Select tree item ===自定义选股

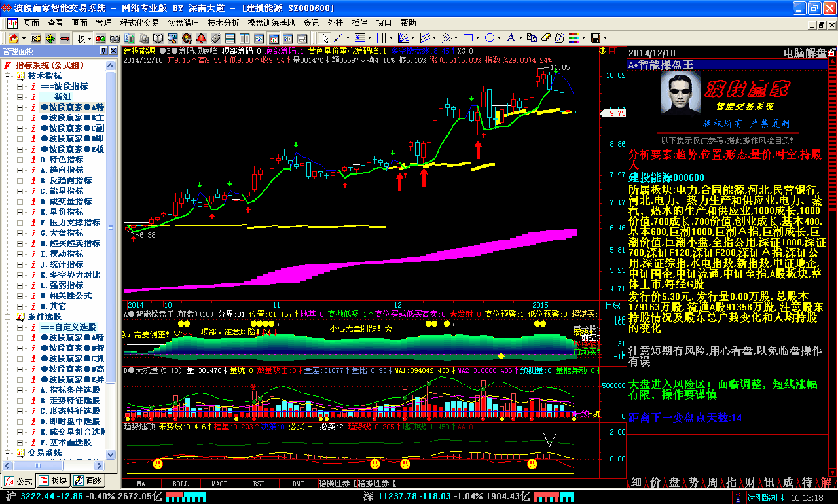pyautogui.click(x=68, y=327)
